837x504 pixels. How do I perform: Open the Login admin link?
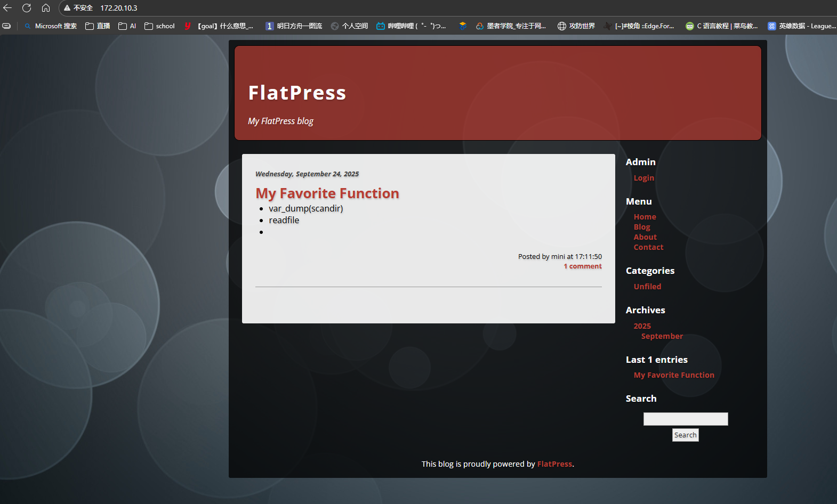[x=643, y=178]
